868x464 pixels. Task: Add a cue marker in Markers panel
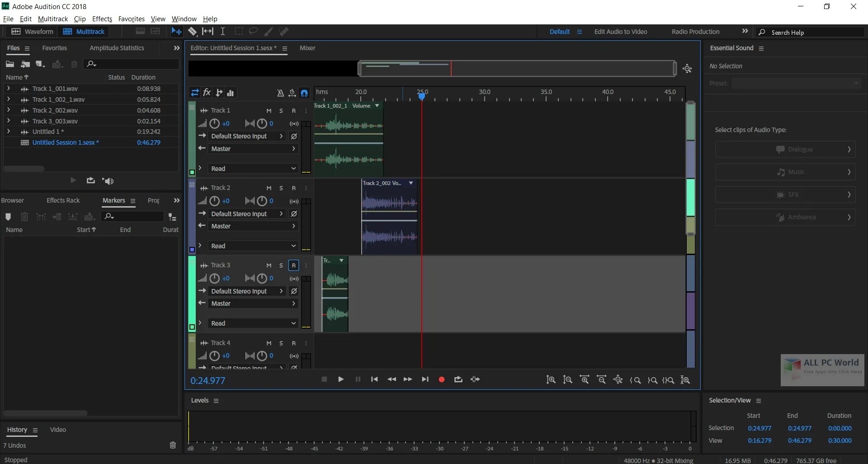point(8,217)
